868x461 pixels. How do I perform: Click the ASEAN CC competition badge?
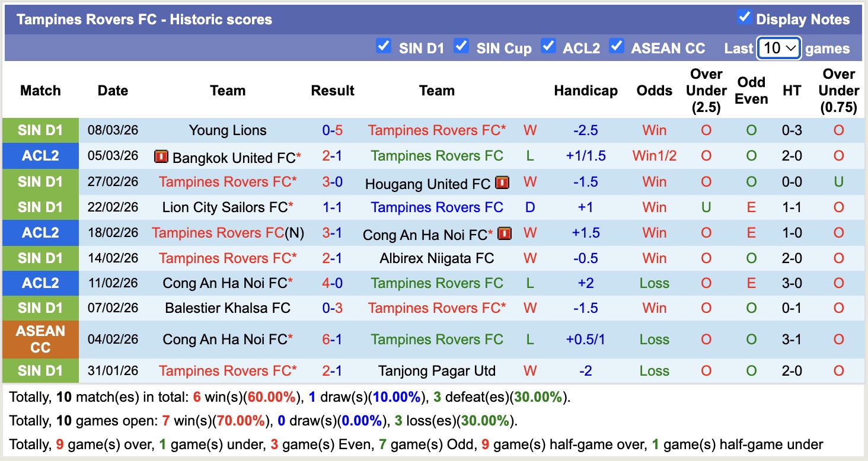tap(40, 340)
